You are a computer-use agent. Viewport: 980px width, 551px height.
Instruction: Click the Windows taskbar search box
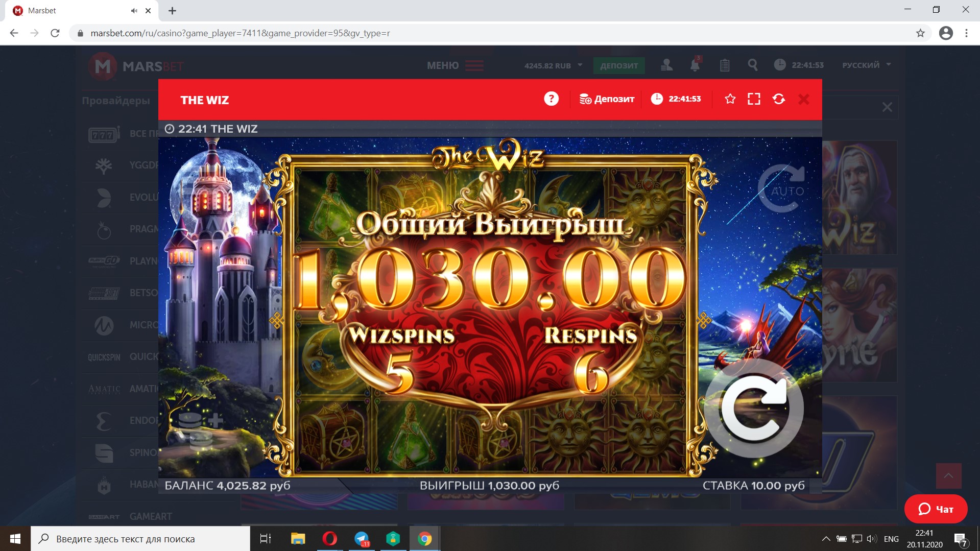pyautogui.click(x=140, y=539)
